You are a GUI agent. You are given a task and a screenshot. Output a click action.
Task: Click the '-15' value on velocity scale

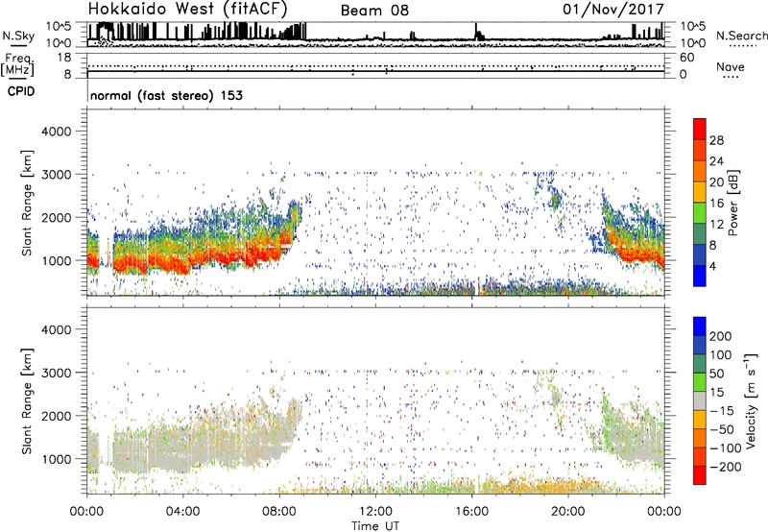pos(721,411)
